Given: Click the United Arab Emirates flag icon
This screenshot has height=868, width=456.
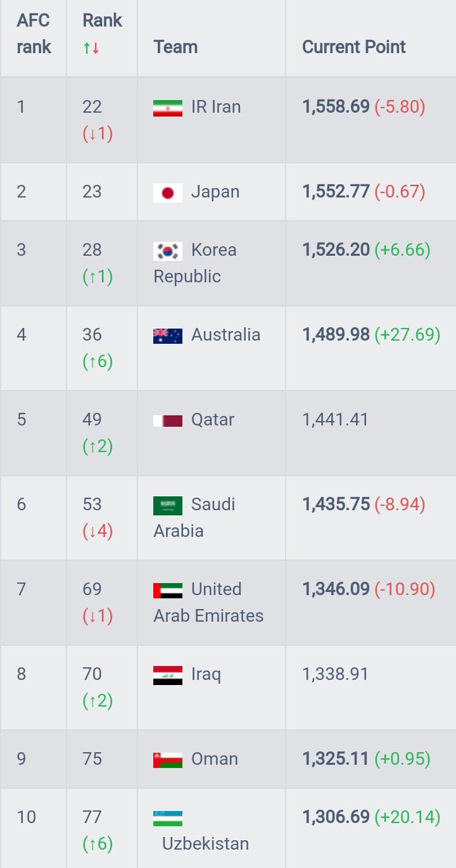Looking at the screenshot, I should pos(168,591).
